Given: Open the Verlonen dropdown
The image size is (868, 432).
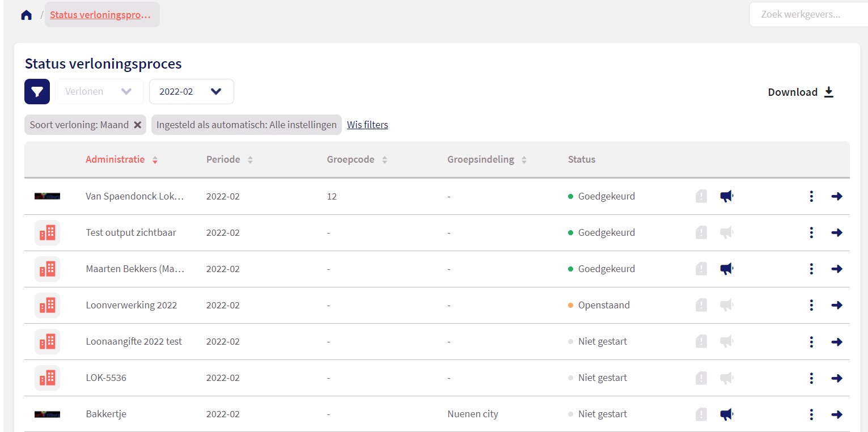Looking at the screenshot, I should tap(99, 92).
